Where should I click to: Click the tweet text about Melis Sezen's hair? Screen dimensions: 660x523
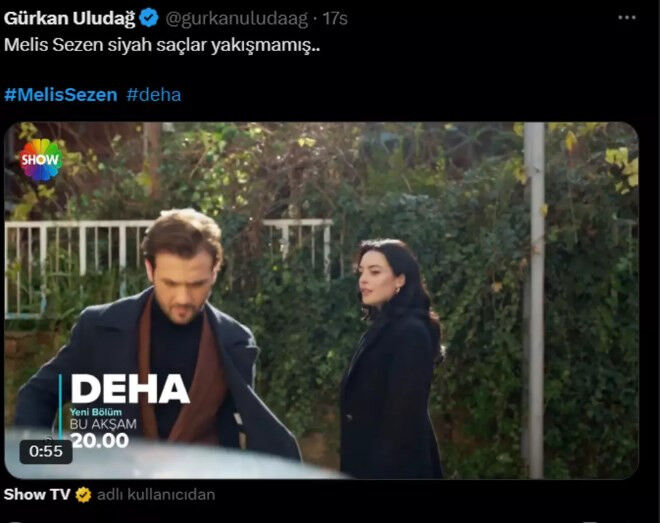pyautogui.click(x=162, y=45)
